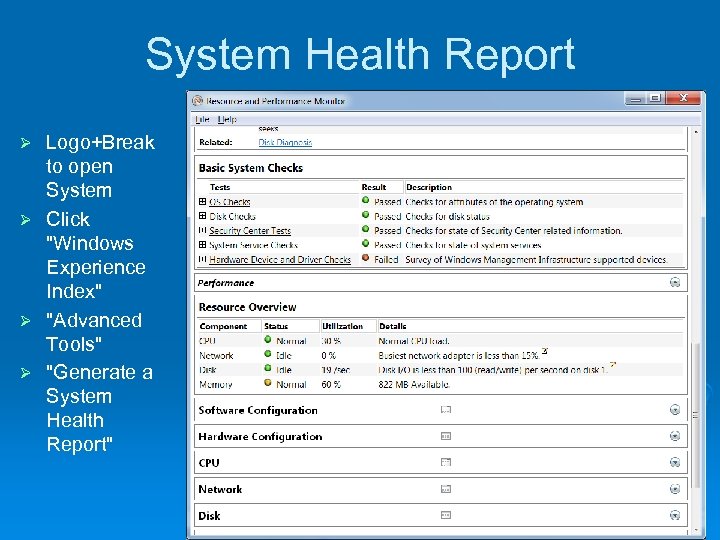Maximize the Resource and Performance Monitor window

655,98
